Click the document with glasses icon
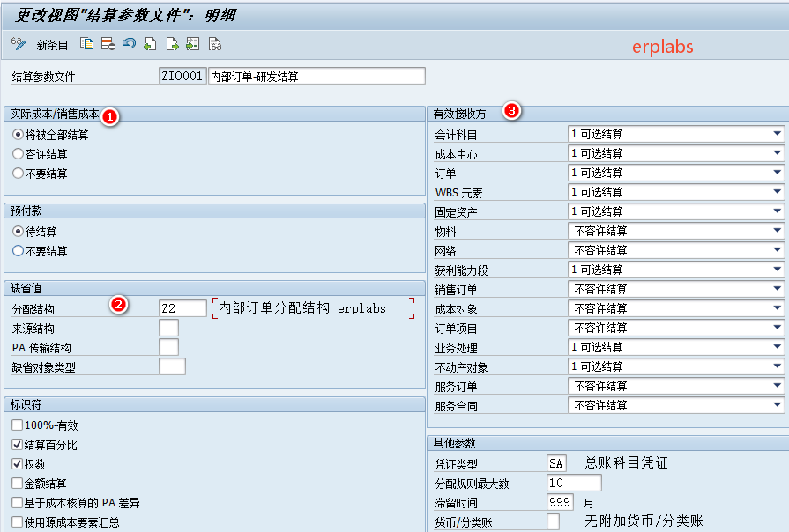This screenshot has height=532, width=789. click(x=215, y=44)
